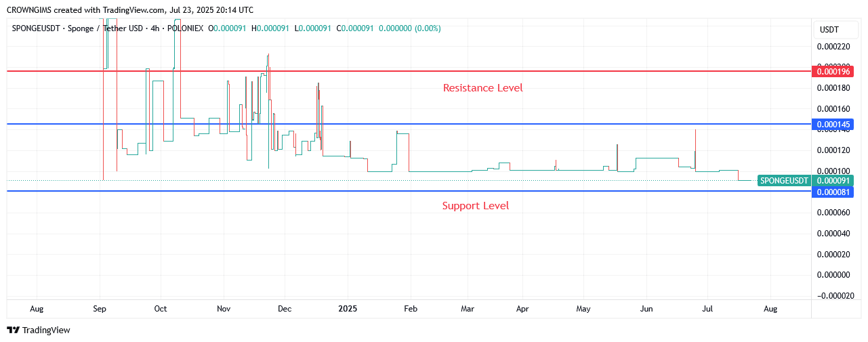This screenshot has width=868, height=342.
Task: Click the 0.000020 price scale value
Action: coord(833,255)
